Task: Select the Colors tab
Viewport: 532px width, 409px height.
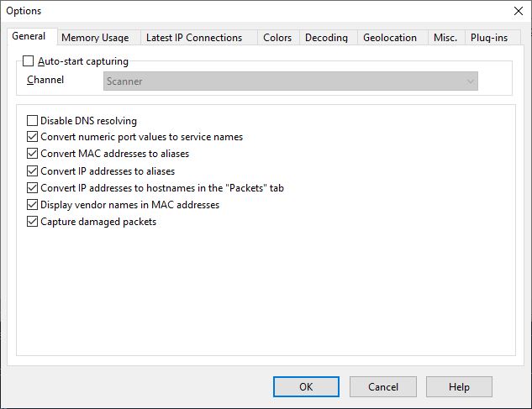Action: pos(277,38)
